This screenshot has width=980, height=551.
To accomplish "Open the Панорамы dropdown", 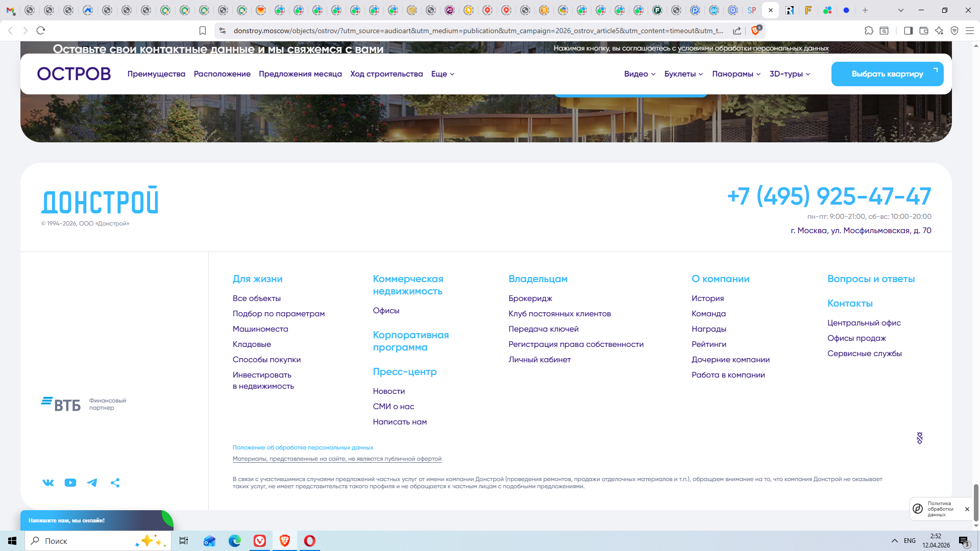I will [x=736, y=74].
